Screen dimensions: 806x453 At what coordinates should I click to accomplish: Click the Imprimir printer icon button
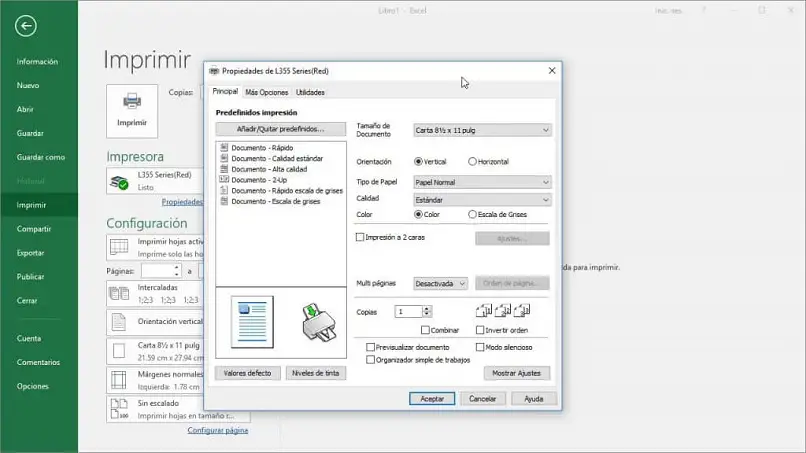(x=132, y=111)
